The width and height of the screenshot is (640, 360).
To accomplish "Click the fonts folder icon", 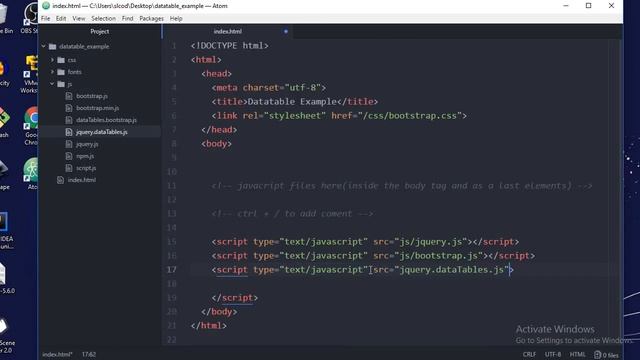I will pos(61,72).
